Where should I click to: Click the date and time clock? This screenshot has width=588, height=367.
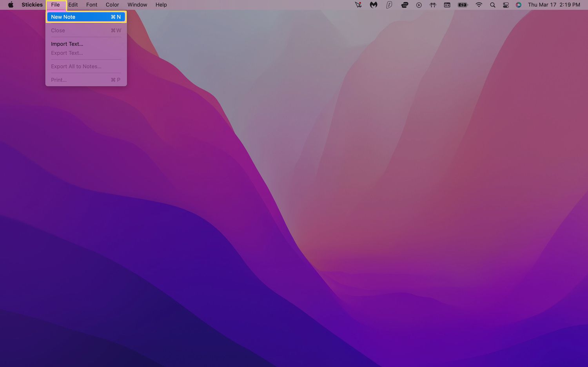[x=554, y=5]
